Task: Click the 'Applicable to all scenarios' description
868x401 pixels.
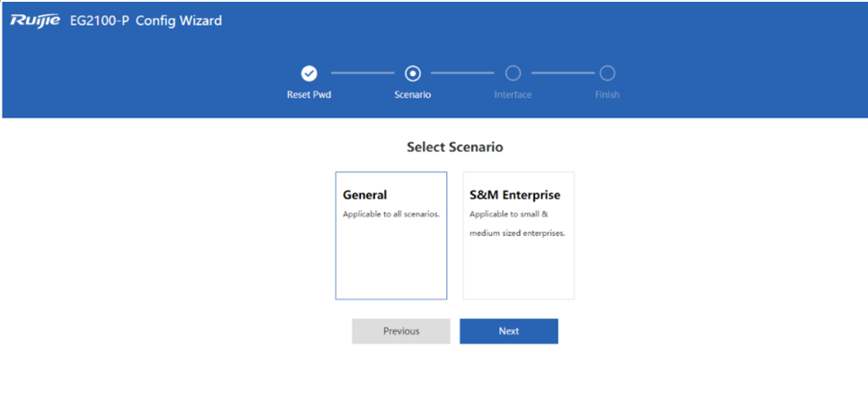Action: click(390, 214)
